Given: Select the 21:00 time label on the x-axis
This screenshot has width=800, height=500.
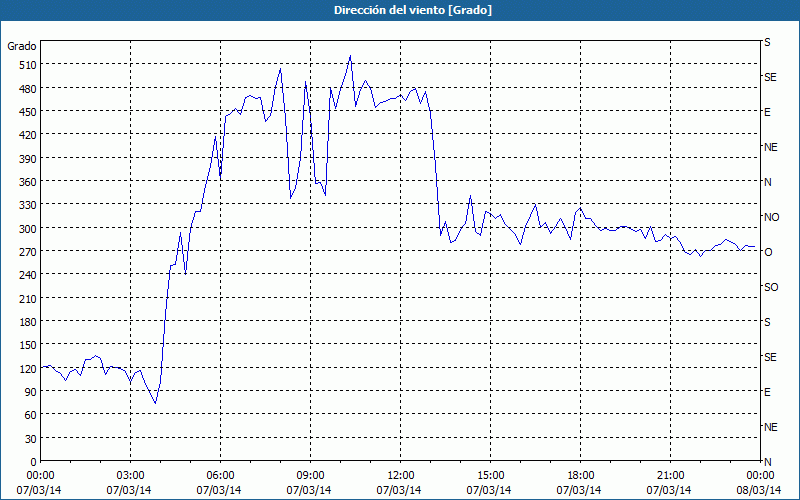Looking at the screenshot, I should [670, 476].
